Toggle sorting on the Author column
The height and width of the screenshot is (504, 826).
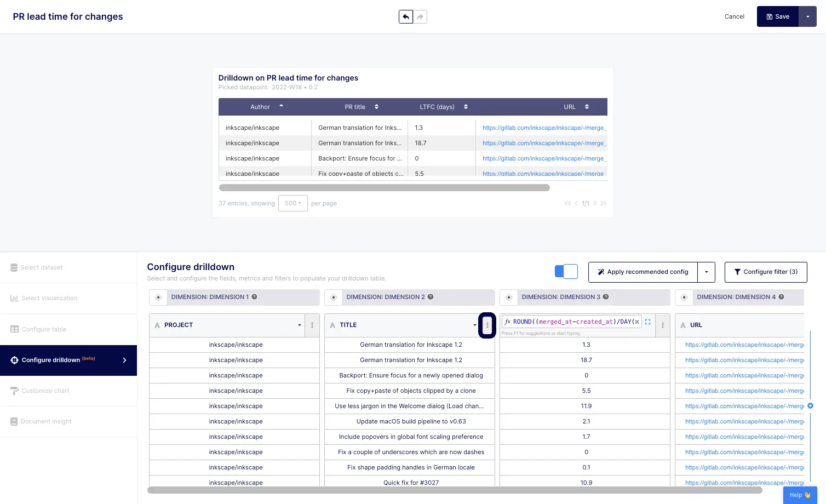280,106
